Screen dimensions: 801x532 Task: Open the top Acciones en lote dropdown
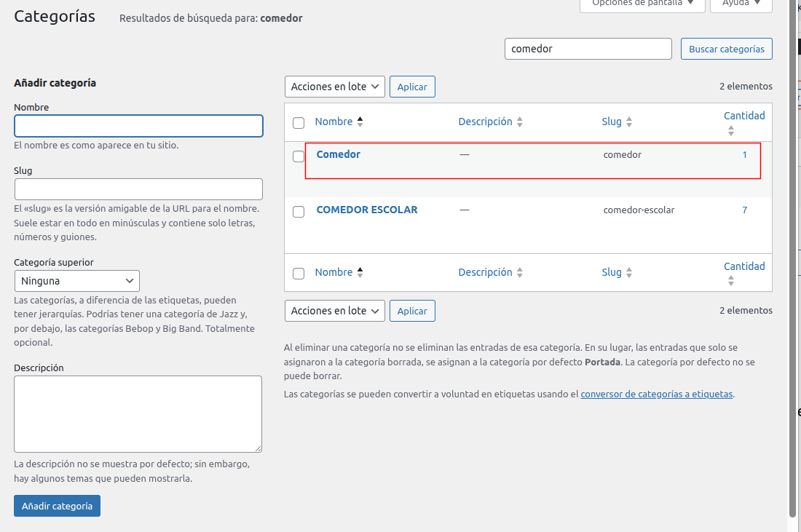click(334, 87)
